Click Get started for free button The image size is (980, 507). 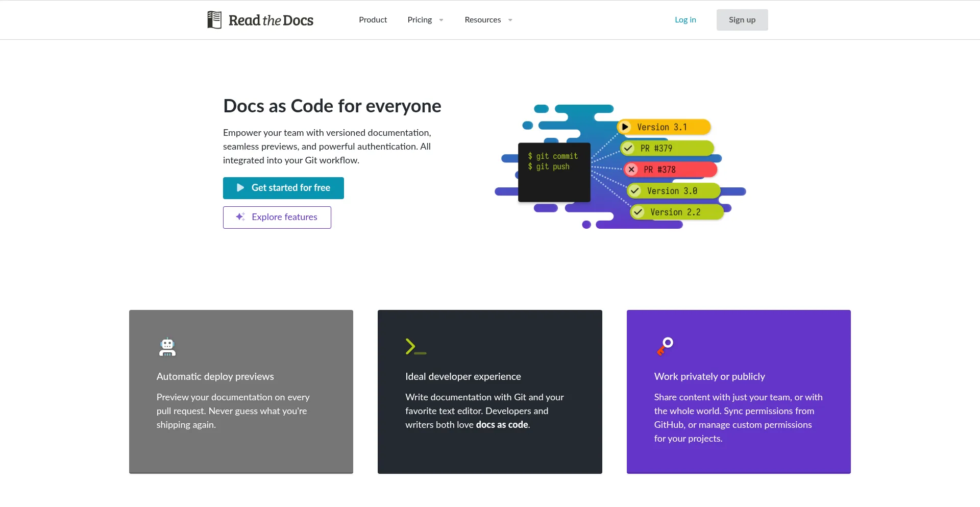point(283,188)
